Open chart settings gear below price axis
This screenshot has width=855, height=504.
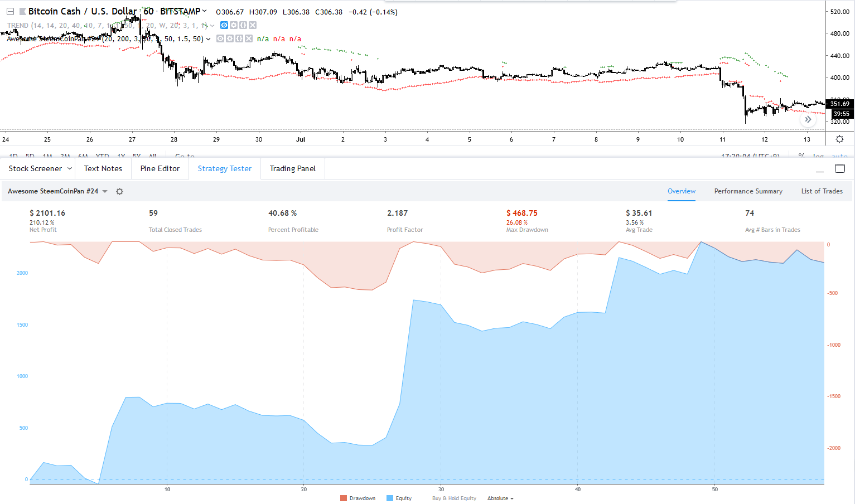pyautogui.click(x=839, y=139)
